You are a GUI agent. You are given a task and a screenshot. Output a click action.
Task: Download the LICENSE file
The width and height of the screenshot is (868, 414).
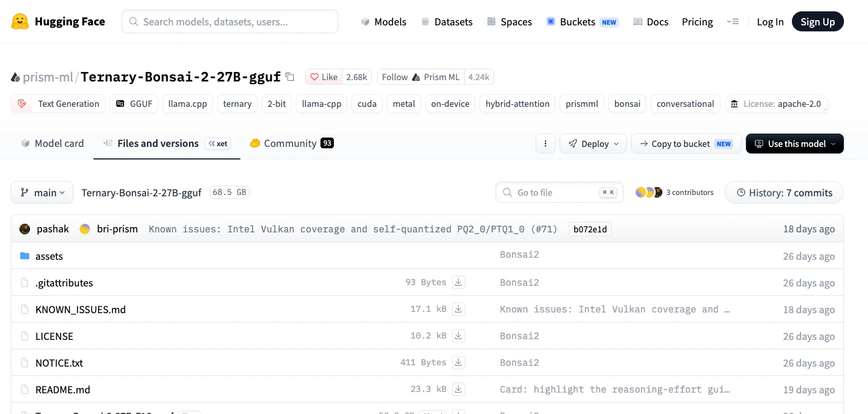(x=459, y=336)
